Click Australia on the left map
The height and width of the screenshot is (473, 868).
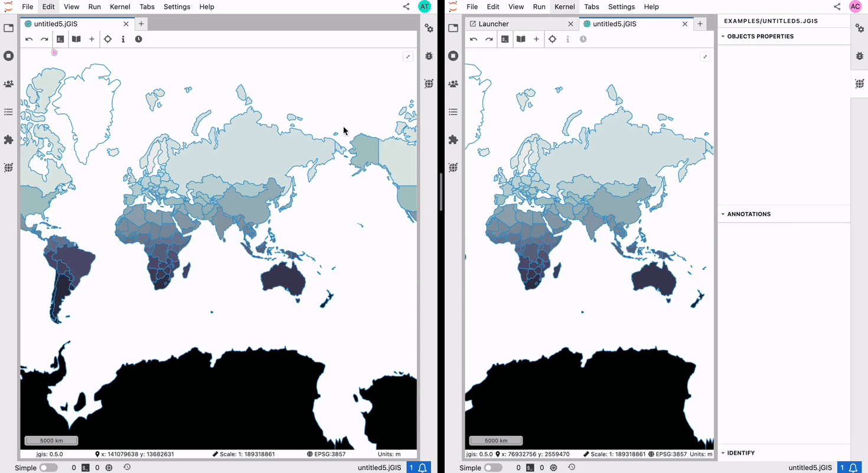[x=283, y=278]
